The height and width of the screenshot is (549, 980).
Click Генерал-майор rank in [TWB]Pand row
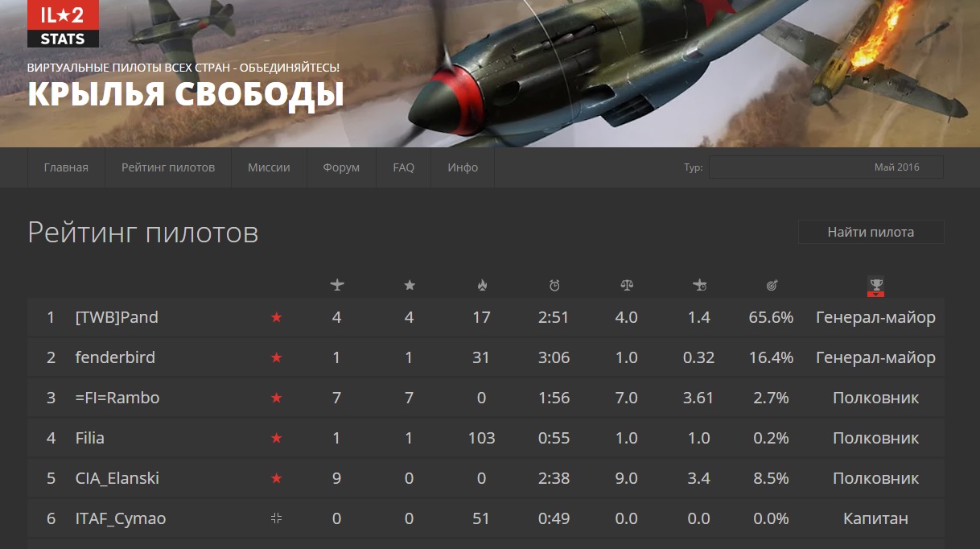(875, 317)
